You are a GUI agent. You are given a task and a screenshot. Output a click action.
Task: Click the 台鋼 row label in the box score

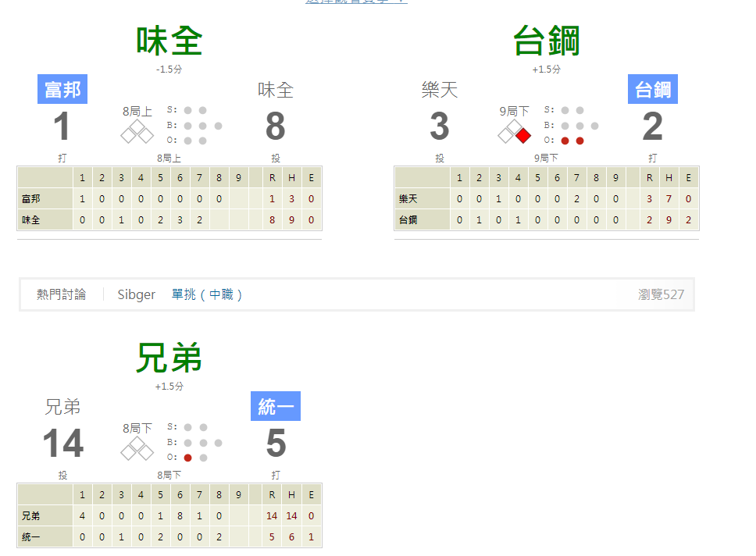[x=408, y=220]
